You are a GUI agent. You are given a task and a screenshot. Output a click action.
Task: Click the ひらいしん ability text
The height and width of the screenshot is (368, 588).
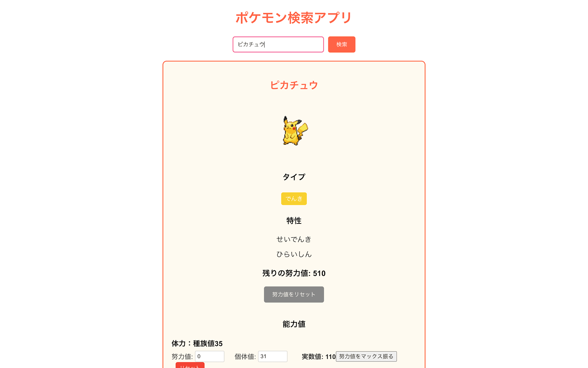pos(293,254)
